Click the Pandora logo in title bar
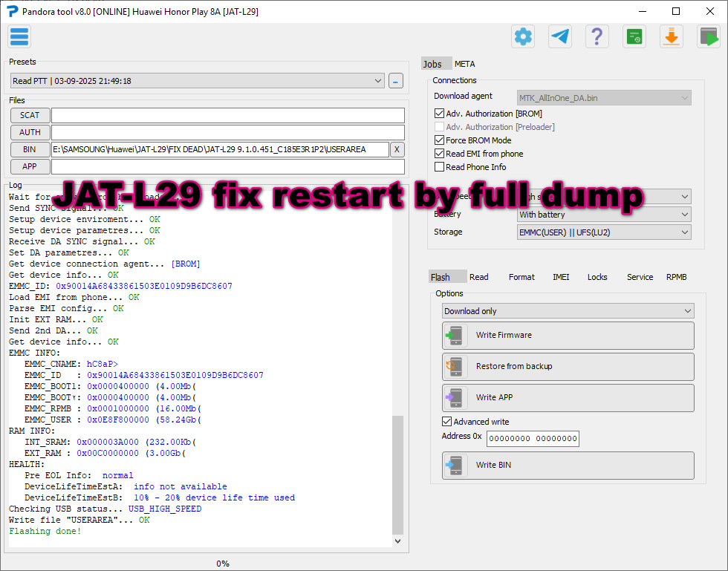 click(12, 11)
